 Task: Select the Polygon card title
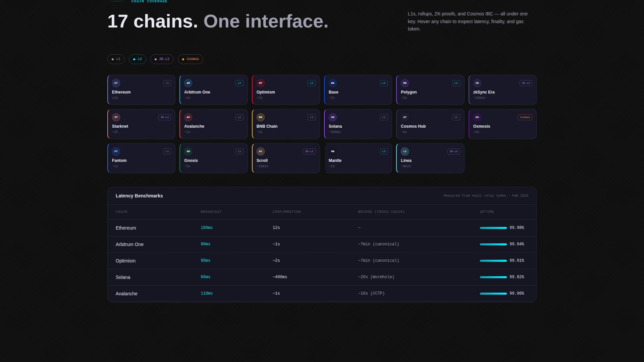tap(409, 92)
